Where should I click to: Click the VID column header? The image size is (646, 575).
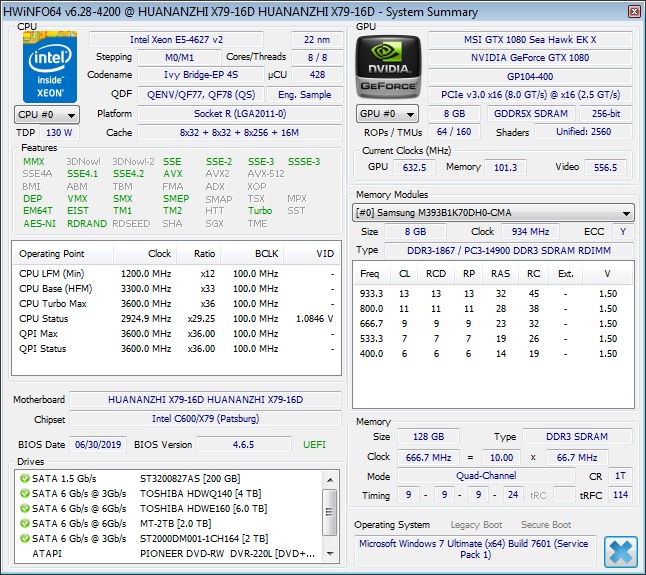point(312,253)
